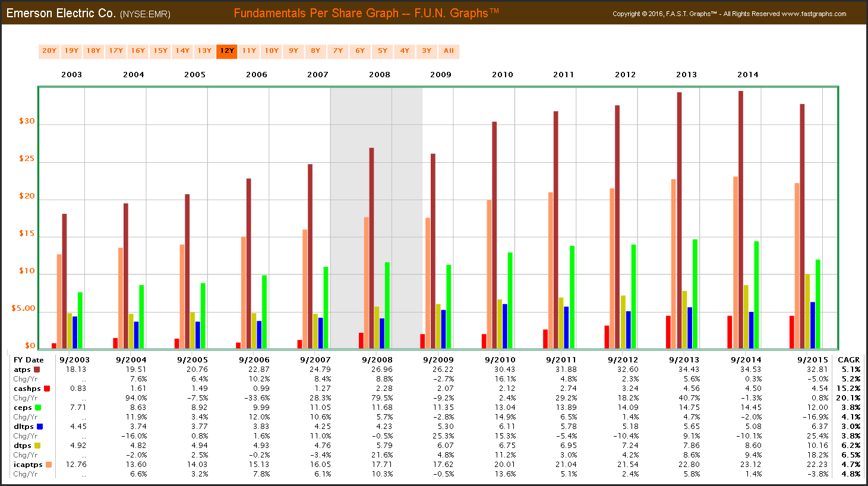Viewport: 868px width, 486px height.
Task: Click the highlighted 12Y range button
Action: (227, 51)
